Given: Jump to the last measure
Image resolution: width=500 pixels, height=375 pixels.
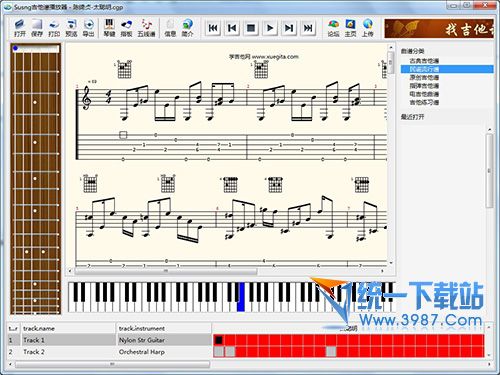Looking at the screenshot, I should click(x=308, y=28).
